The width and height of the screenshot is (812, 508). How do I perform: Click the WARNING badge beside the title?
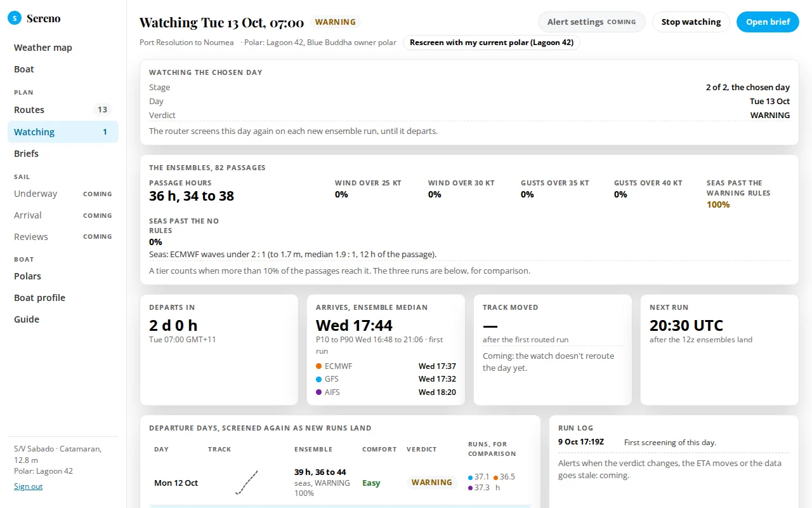[335, 22]
